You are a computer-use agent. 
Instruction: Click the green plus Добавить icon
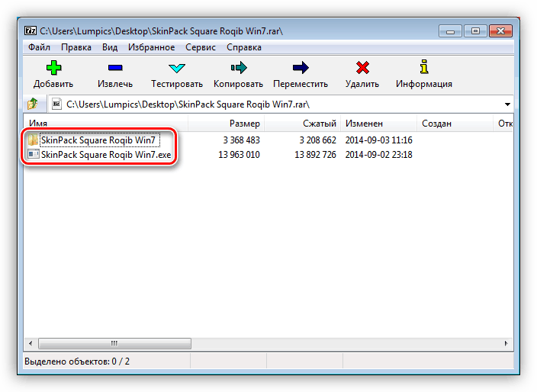53,68
